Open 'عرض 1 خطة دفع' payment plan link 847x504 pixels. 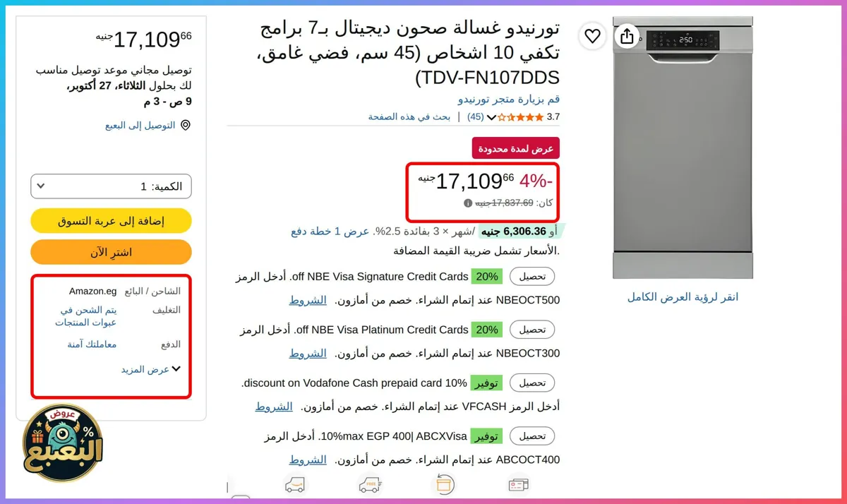[330, 232]
